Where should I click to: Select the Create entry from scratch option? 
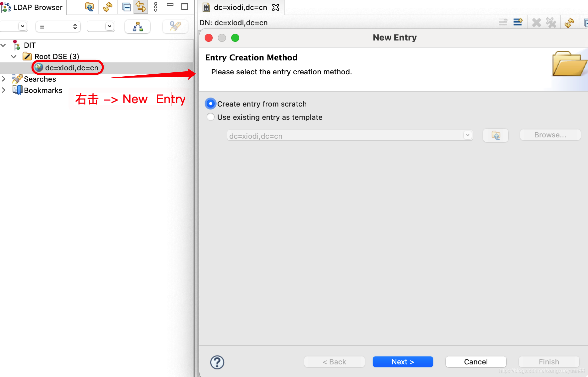(210, 104)
